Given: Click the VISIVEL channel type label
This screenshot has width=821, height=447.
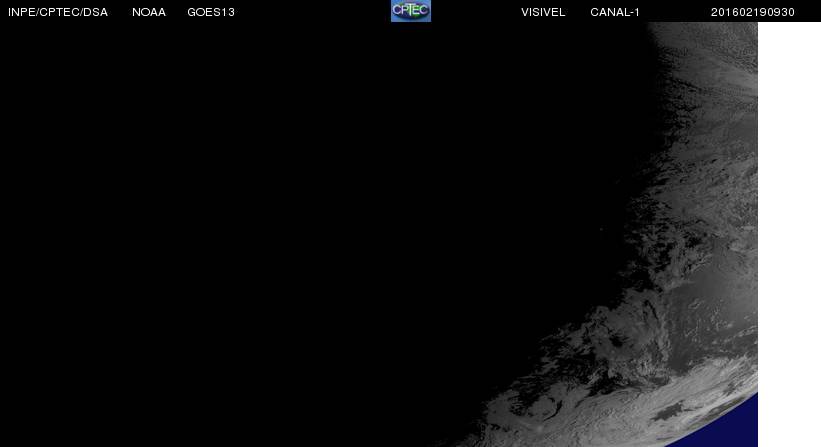Looking at the screenshot, I should tap(543, 12).
